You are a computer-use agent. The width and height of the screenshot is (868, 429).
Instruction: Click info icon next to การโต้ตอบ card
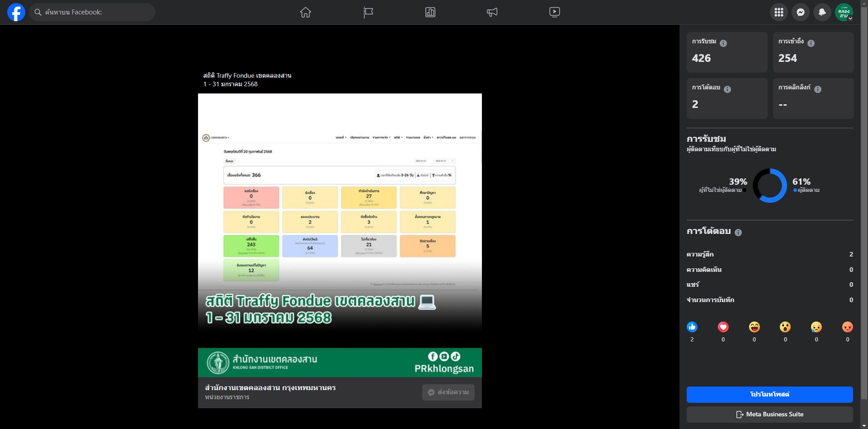tap(727, 89)
